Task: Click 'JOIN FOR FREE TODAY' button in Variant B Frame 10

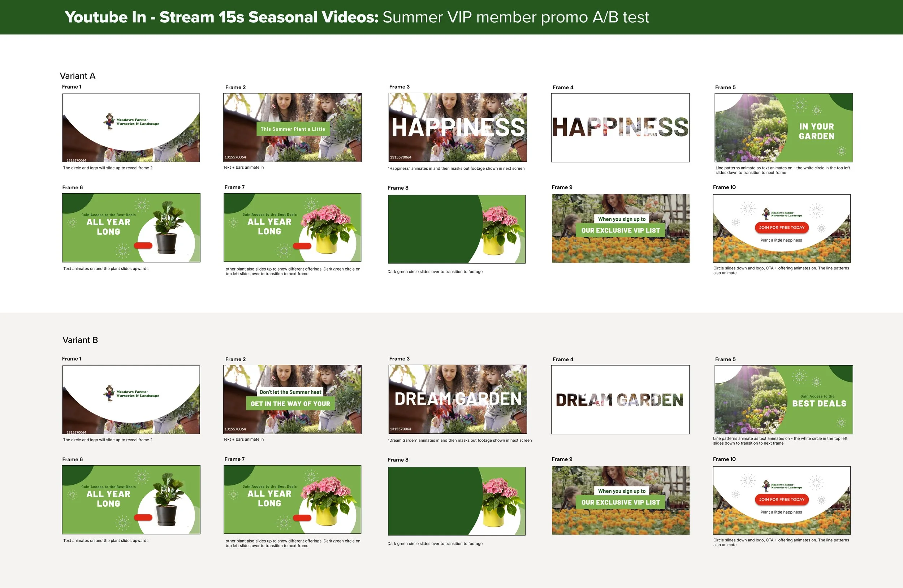Action: tap(782, 500)
